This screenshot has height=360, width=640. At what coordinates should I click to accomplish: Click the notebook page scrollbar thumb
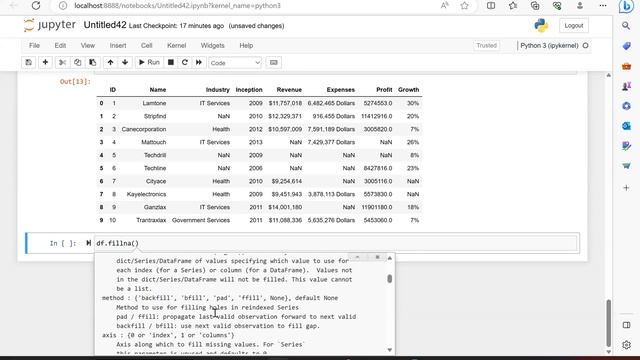click(609, 322)
